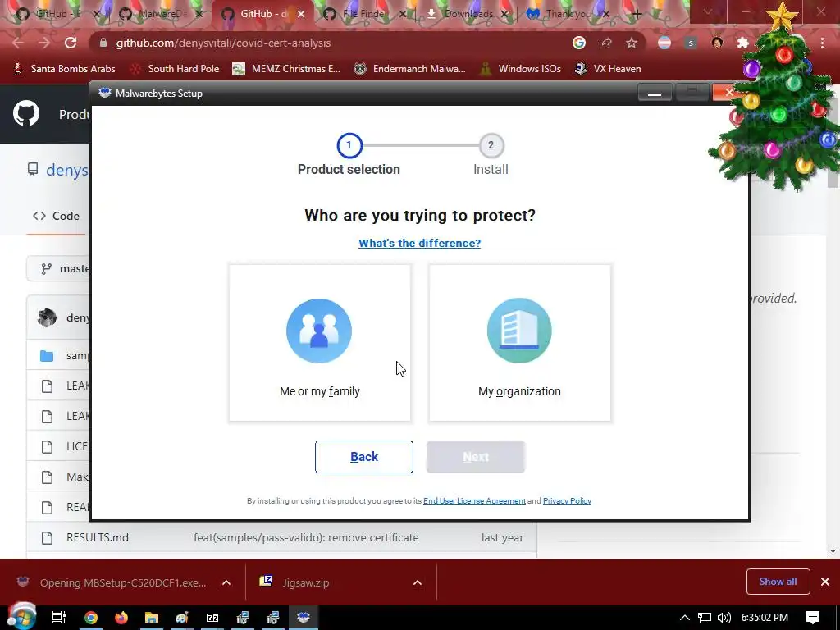This screenshot has width=840, height=630.
Task: Show all downloads
Action: [778, 582]
